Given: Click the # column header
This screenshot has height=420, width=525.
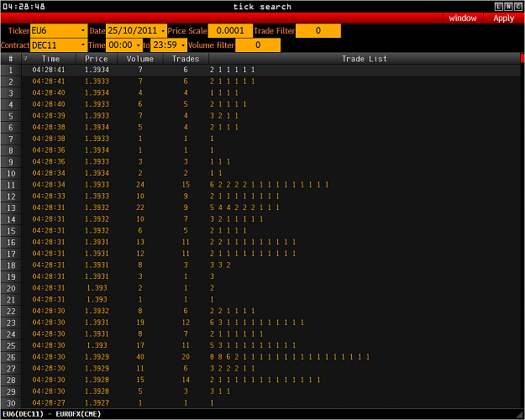Looking at the screenshot, I should tap(11, 59).
